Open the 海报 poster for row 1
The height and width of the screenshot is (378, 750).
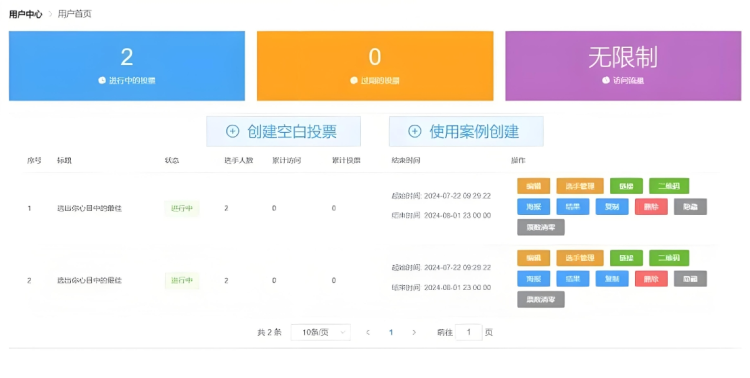tap(533, 207)
